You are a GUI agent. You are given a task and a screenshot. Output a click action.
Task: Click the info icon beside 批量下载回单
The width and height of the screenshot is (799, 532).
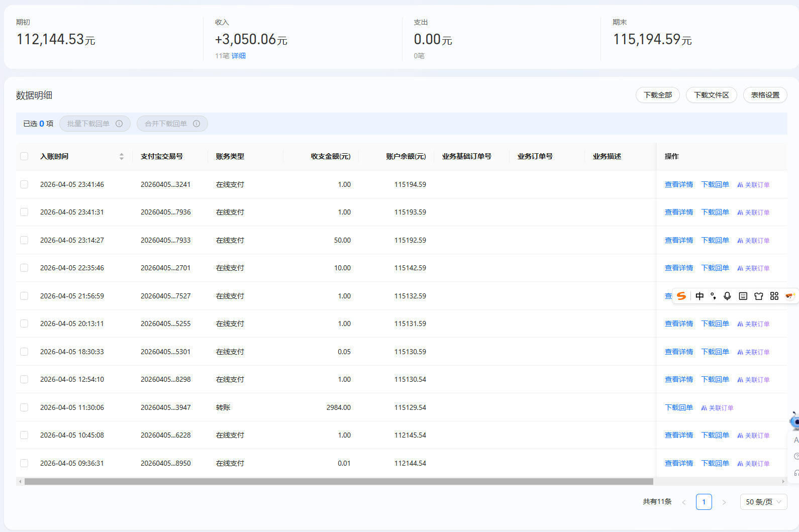(119, 124)
